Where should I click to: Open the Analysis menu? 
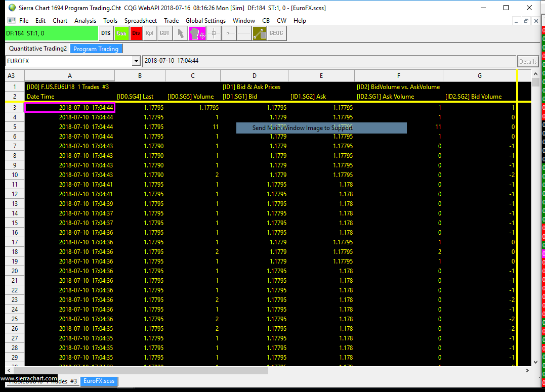(85, 21)
